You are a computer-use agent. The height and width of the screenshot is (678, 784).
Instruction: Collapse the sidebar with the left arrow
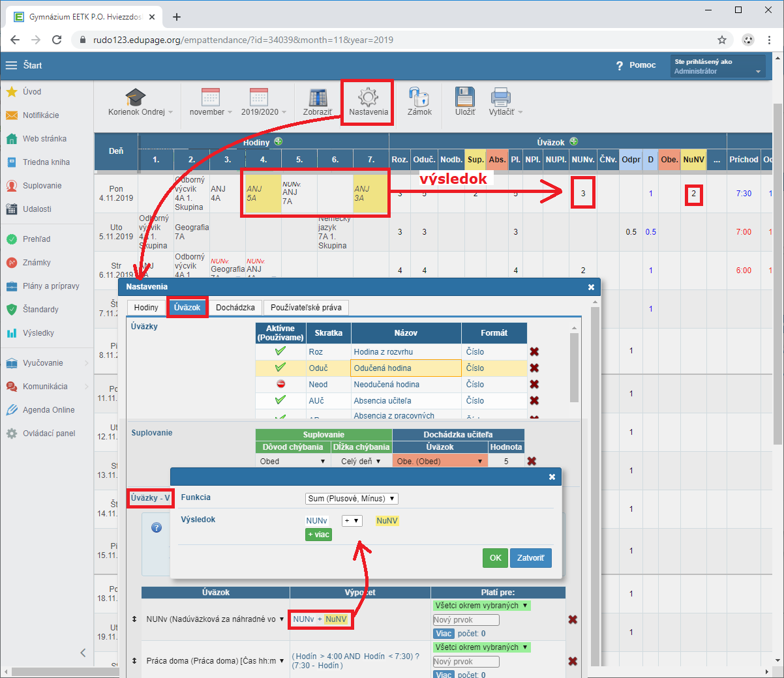coord(83,653)
